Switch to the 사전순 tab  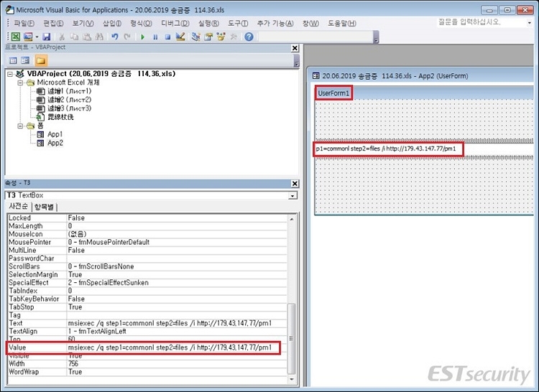(19, 206)
